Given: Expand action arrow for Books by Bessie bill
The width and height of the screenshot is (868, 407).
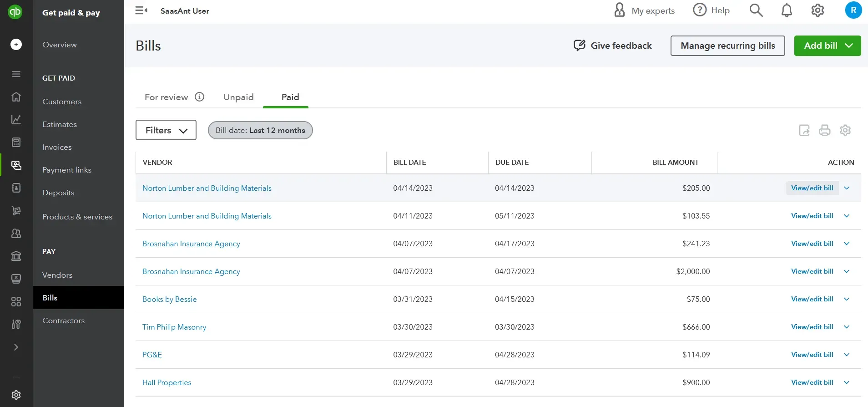Looking at the screenshot, I should pos(847,299).
